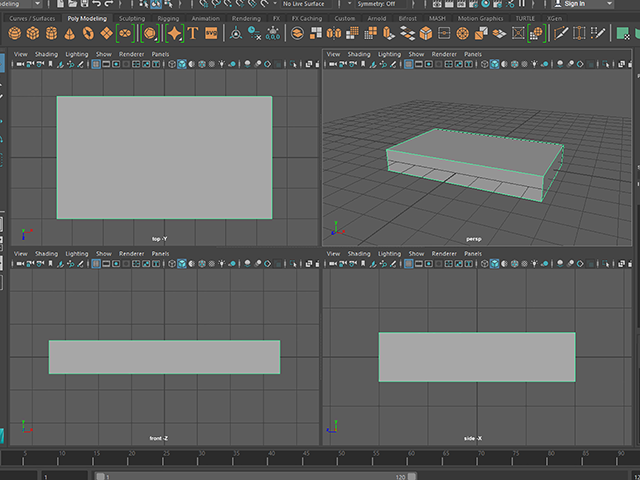Click the Save Scene disk icon

pyautogui.click(x=84, y=4)
